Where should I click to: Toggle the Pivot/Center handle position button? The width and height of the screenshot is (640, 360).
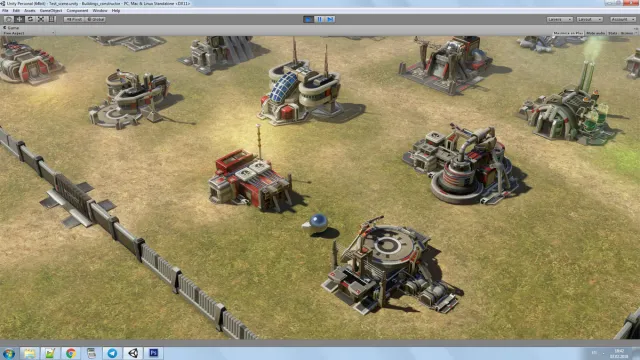[74, 19]
